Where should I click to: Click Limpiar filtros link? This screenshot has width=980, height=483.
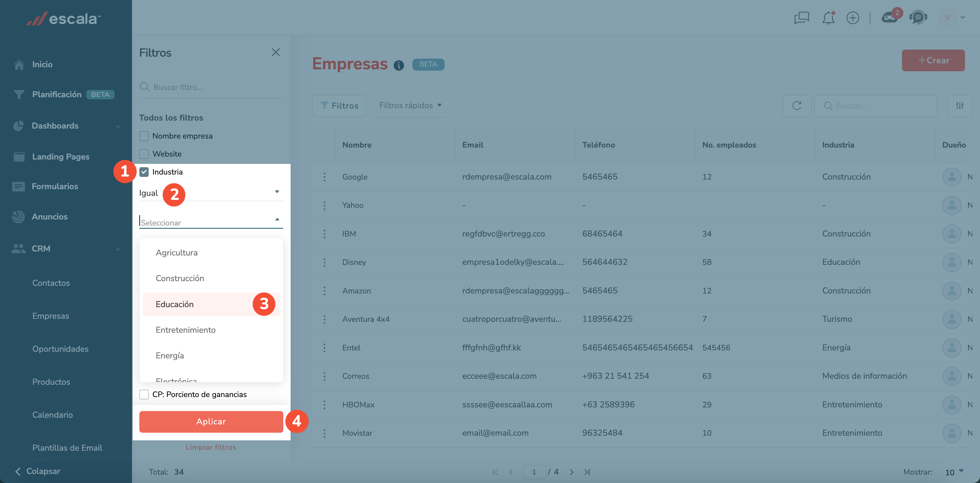pos(211,447)
